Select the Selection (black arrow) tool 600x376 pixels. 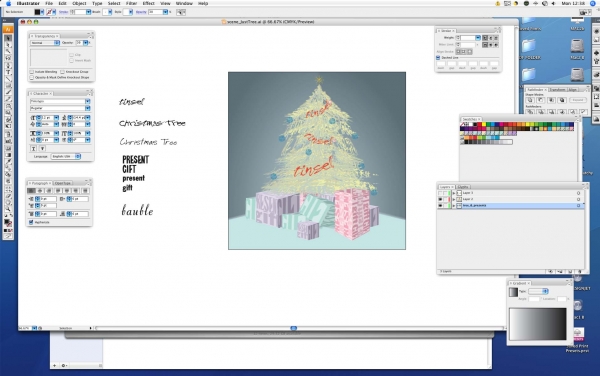[8, 38]
